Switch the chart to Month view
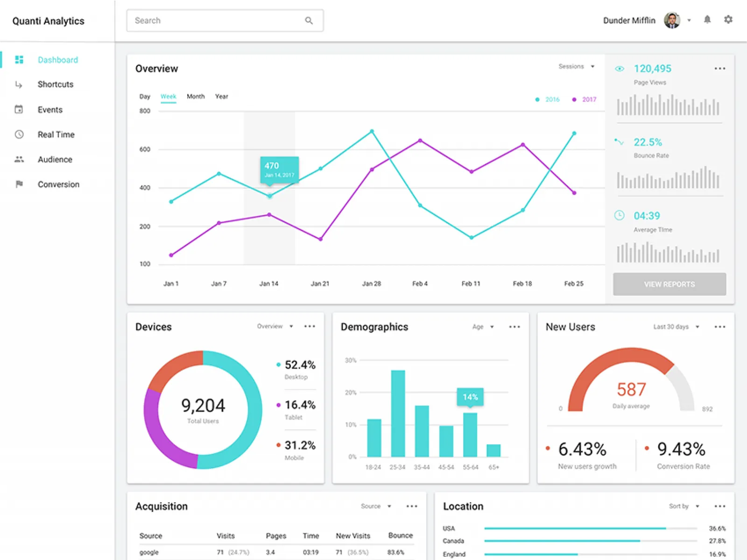Image resolution: width=747 pixels, height=560 pixels. [x=196, y=97]
